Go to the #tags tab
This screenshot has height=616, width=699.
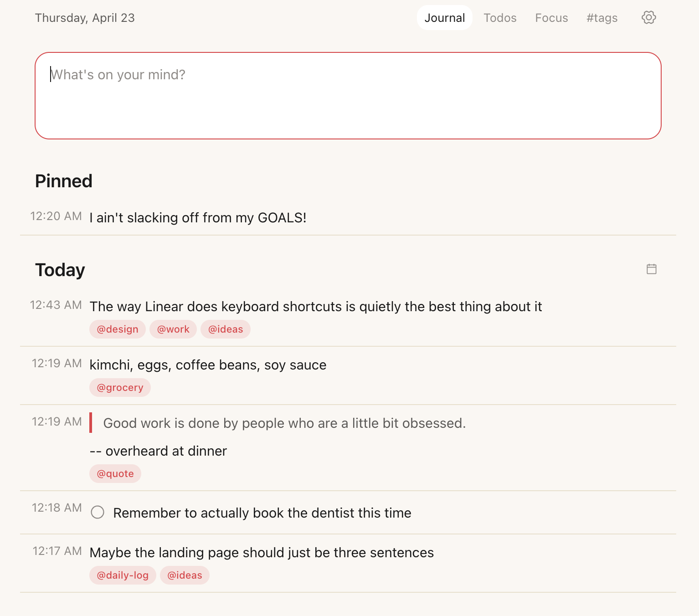pos(601,18)
